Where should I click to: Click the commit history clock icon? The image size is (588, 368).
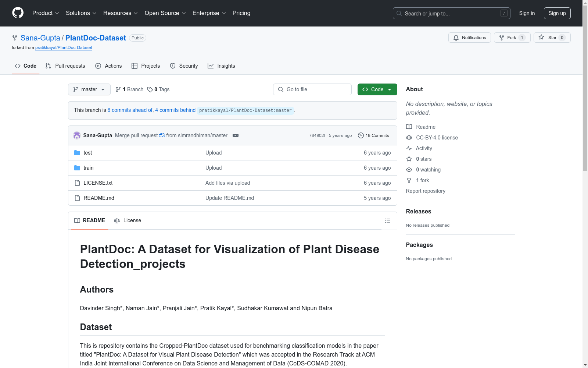tap(361, 135)
